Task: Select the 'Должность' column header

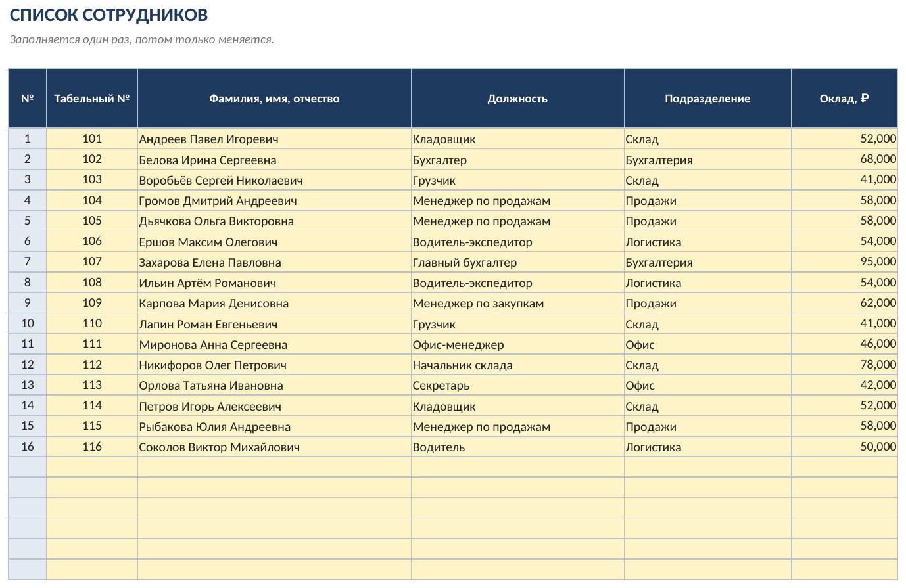Action: click(517, 99)
